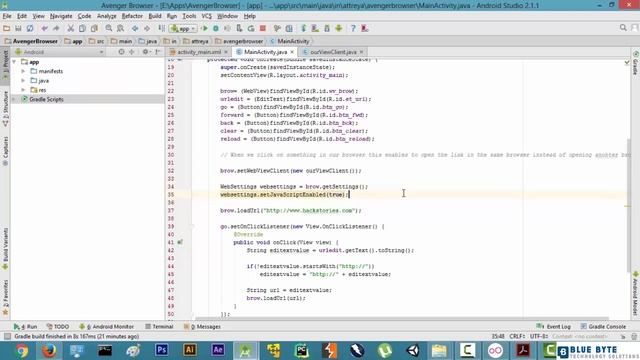
Task: Click the Debug app bug icon
Action: pos(216,28)
